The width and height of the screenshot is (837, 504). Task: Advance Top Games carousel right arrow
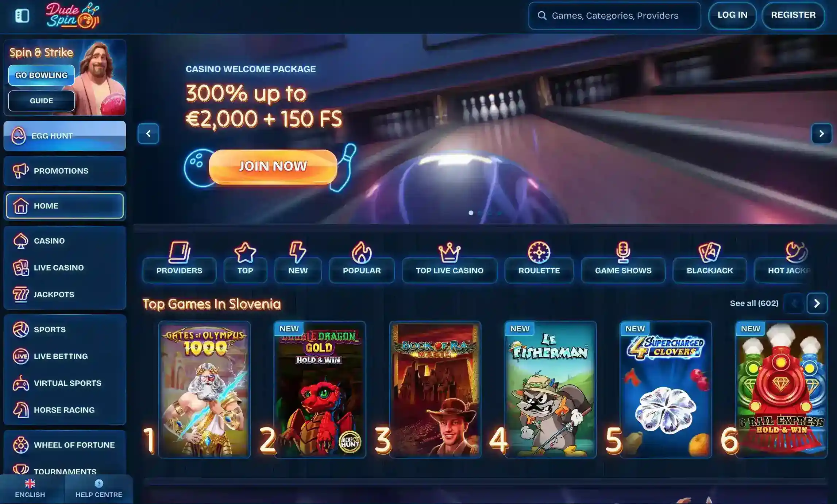(817, 303)
